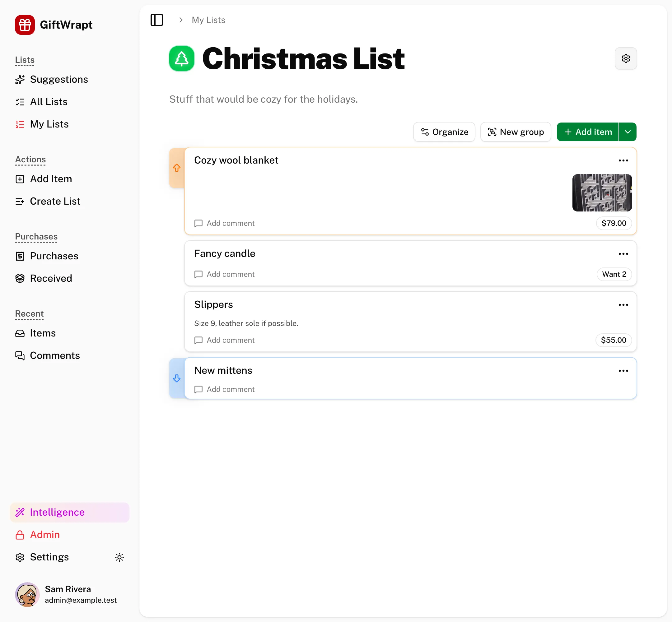The image size is (672, 622).
Task: Click the New group button
Action: click(516, 132)
